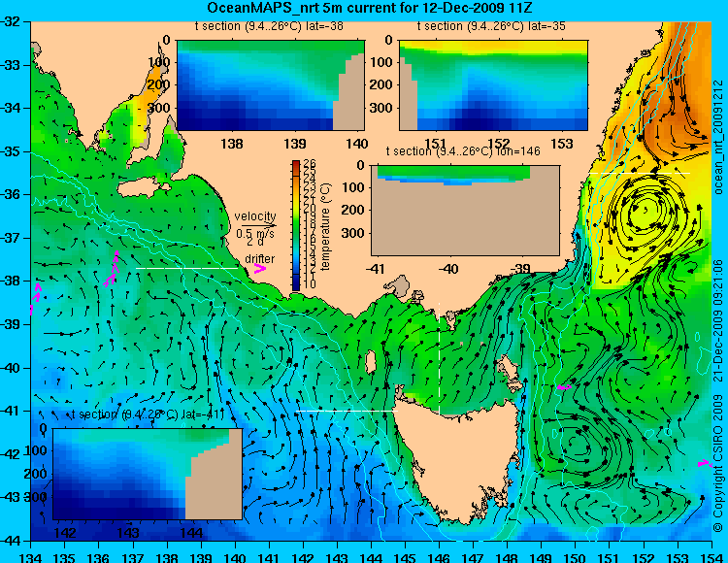Click the 154 longitude axis label
The width and height of the screenshot is (728, 563).
tap(711, 557)
